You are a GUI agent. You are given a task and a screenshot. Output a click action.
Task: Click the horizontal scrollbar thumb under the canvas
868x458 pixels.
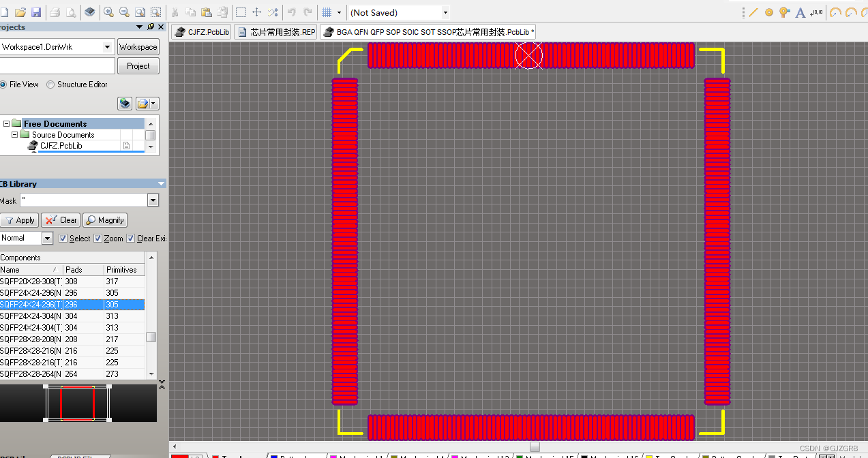tap(535, 446)
